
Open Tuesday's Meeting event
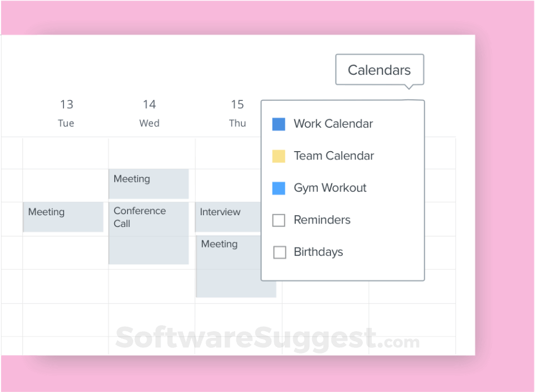[x=63, y=217]
